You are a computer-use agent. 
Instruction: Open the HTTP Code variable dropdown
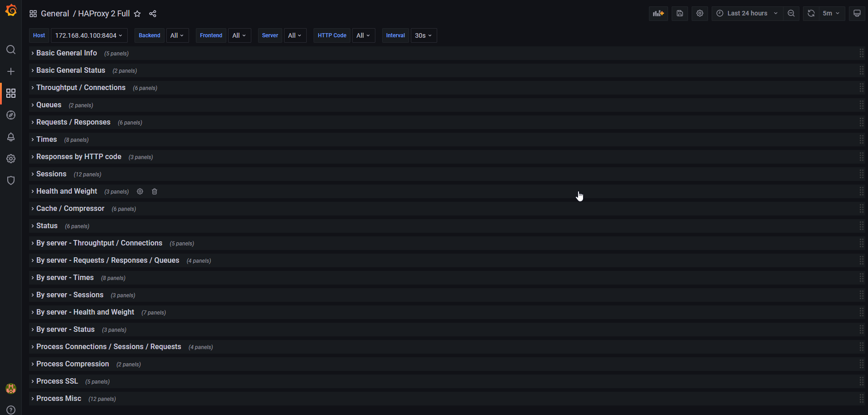point(364,35)
